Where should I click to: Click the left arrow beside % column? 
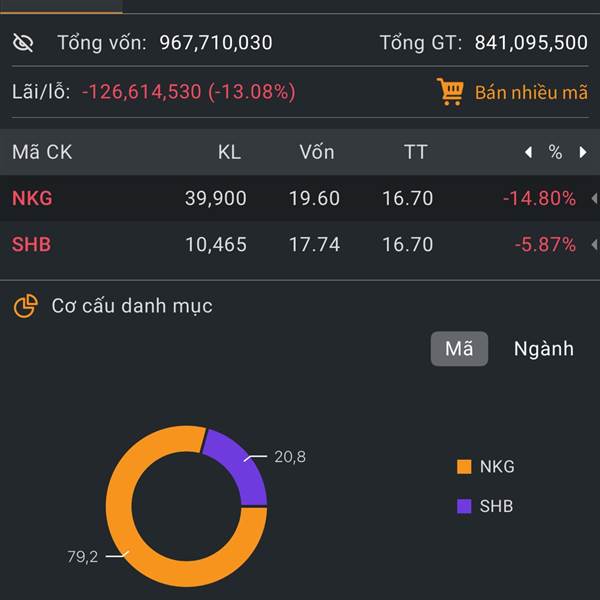528,152
